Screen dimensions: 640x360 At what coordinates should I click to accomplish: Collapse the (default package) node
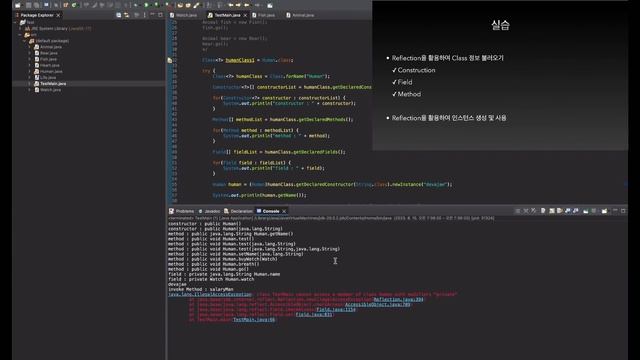24,41
